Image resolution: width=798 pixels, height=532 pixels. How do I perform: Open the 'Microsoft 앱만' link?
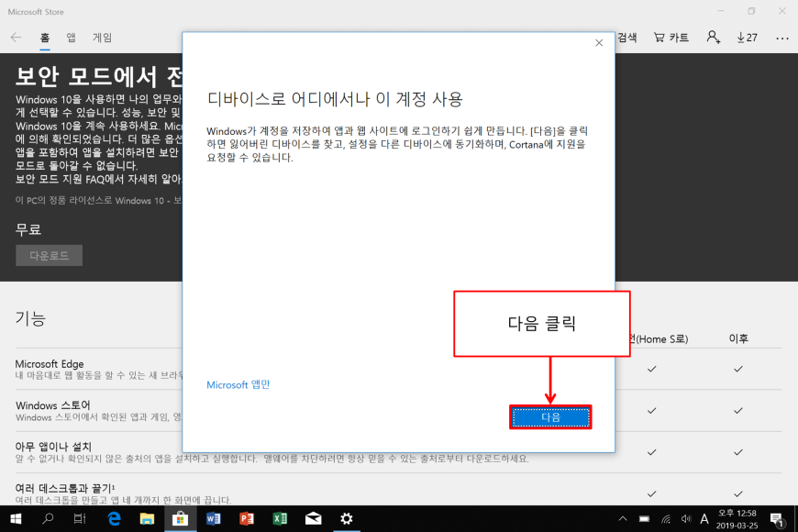238,384
